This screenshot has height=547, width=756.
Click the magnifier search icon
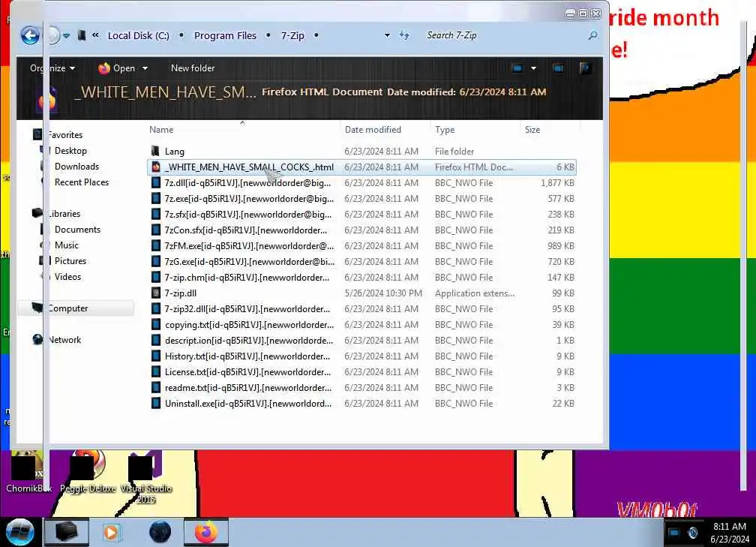[x=592, y=35]
